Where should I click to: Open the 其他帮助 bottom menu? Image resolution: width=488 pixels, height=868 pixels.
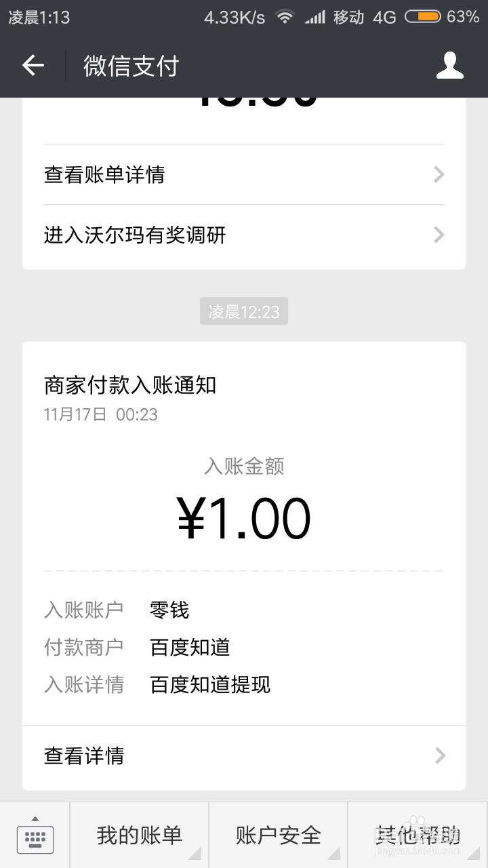pyautogui.click(x=418, y=835)
